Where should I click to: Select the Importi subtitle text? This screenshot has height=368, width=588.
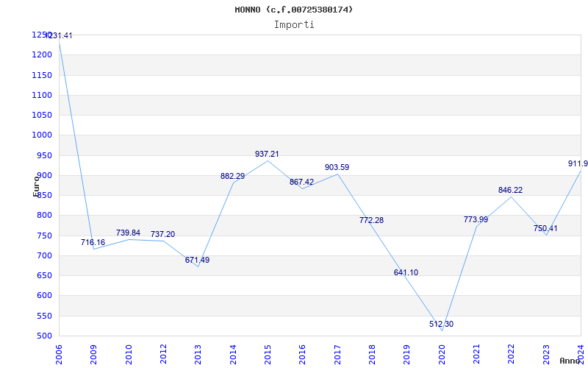pos(294,25)
